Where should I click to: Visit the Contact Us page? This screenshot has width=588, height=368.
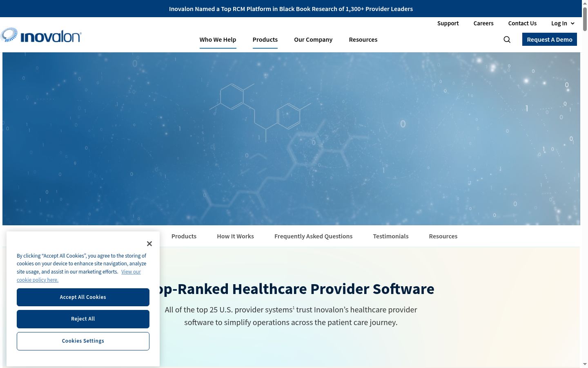click(x=522, y=23)
